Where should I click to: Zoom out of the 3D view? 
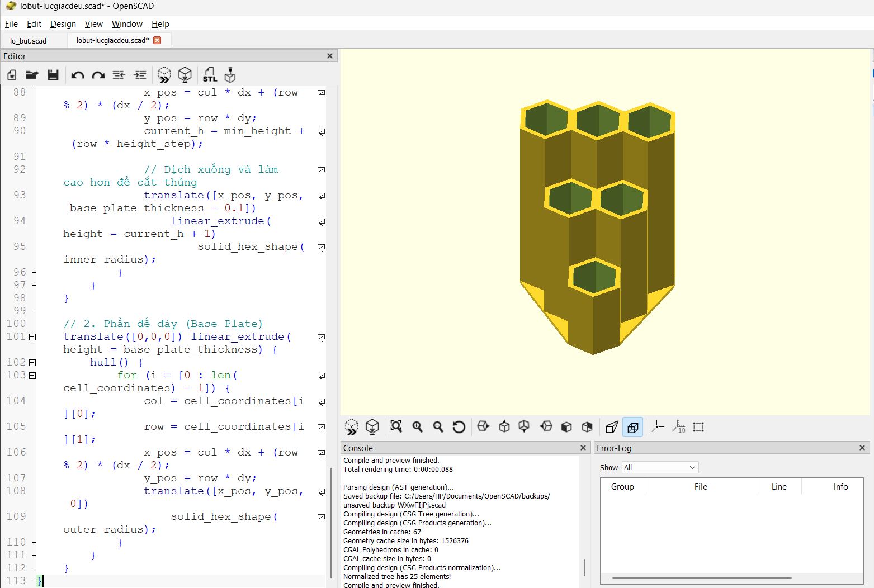coord(438,427)
